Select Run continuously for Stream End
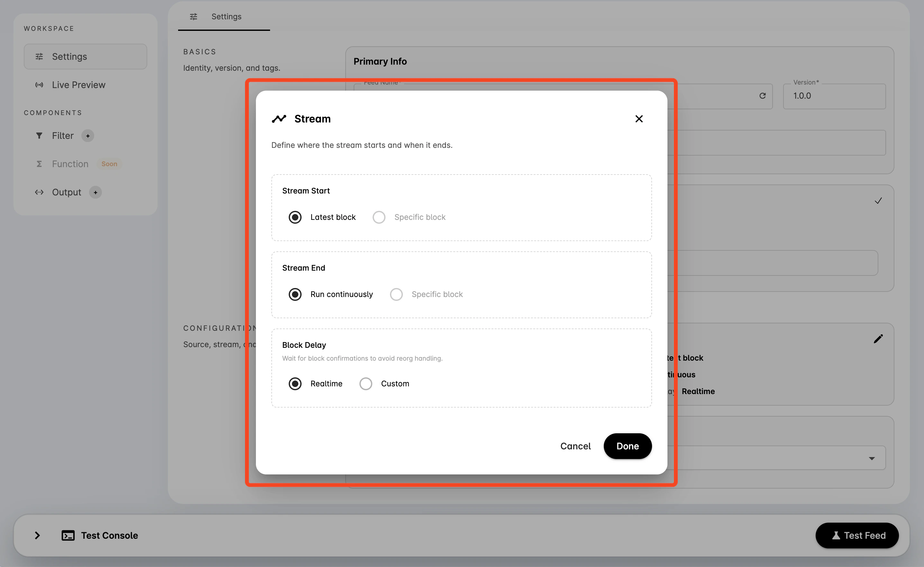The height and width of the screenshot is (567, 924). pos(295,294)
